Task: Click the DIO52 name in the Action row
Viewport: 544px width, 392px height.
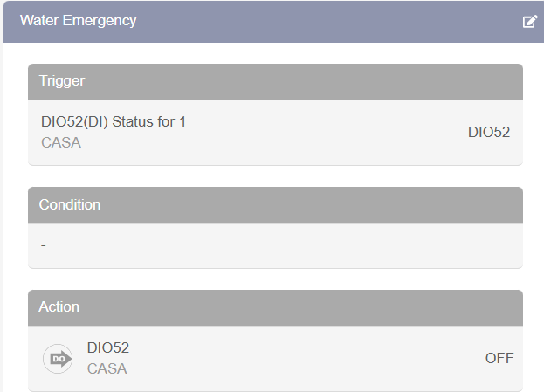Action: pos(108,347)
